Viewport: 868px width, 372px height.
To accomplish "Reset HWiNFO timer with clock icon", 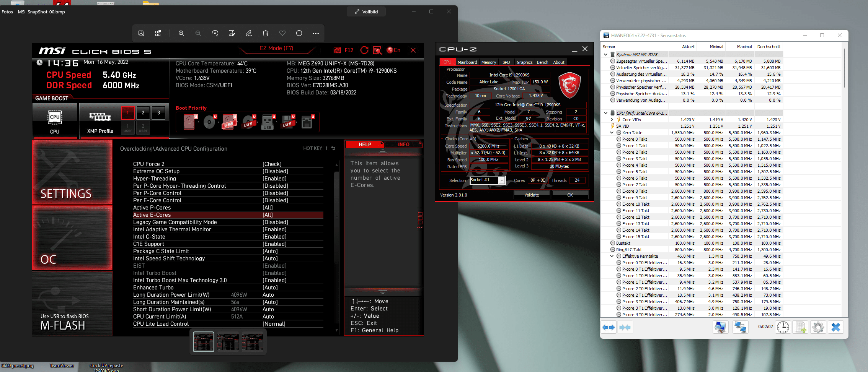I will (783, 327).
